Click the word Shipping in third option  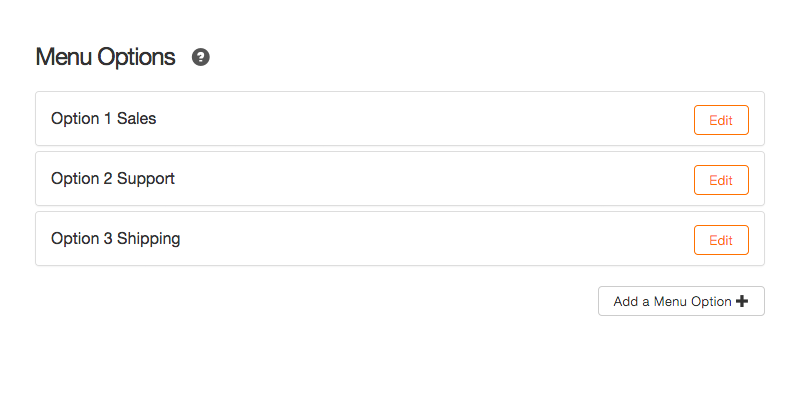(148, 239)
